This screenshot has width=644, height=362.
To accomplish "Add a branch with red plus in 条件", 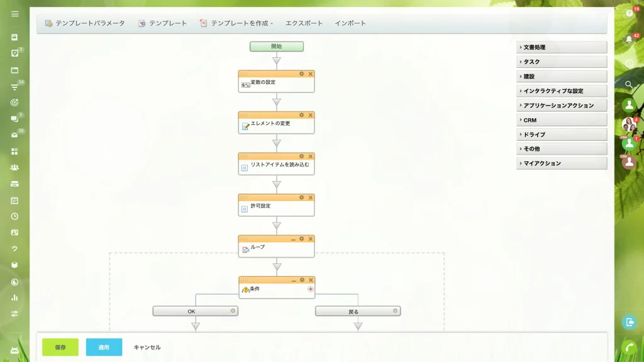I will point(311,289).
